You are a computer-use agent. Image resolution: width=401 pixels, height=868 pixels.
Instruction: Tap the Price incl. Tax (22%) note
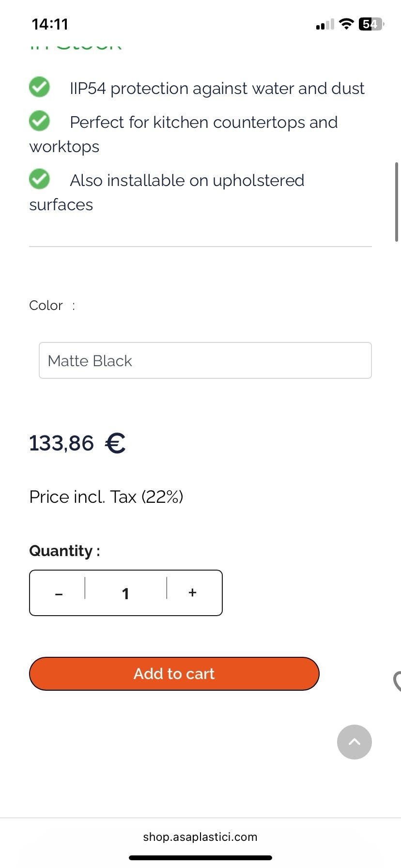pyautogui.click(x=106, y=497)
